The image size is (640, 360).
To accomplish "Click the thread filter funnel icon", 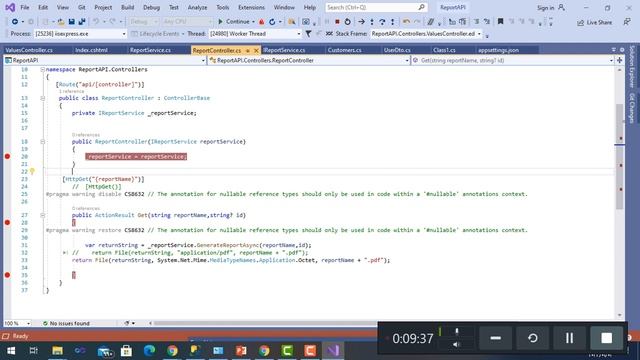I will tap(309, 34).
